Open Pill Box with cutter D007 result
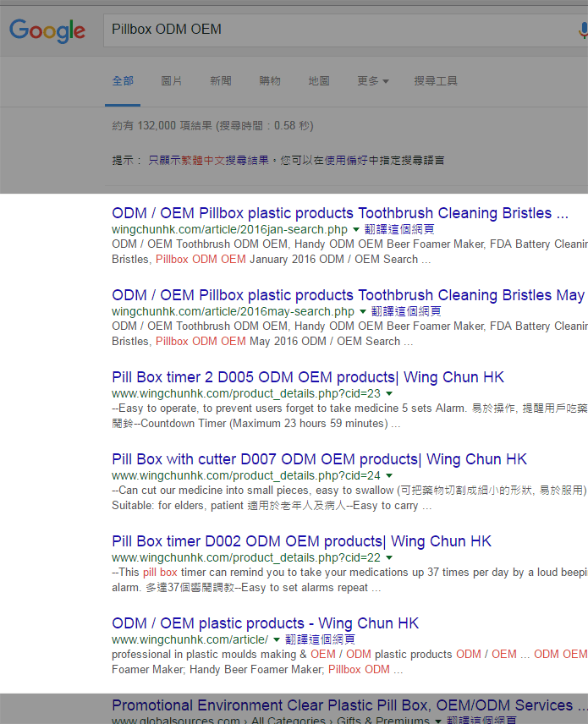 pos(319,459)
